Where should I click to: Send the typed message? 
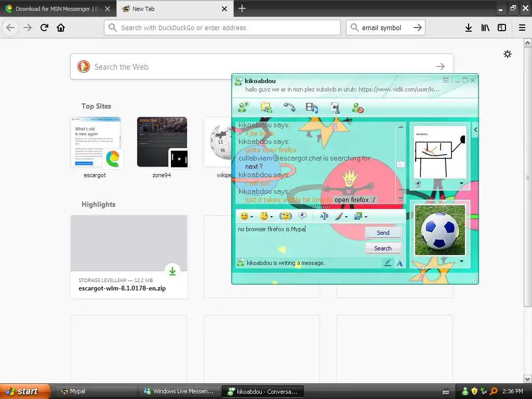coord(383,233)
